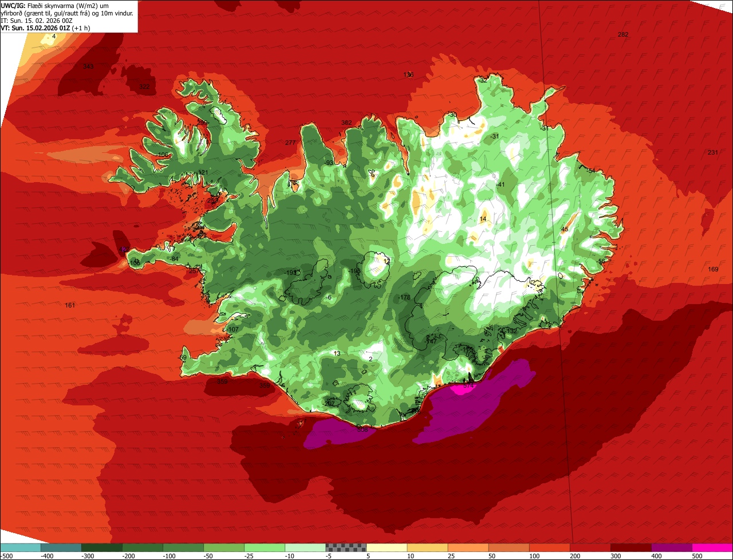This screenshot has height=560, width=733.
Task: Pick the light orange swatch between 25 and 50
Action: 467,547
